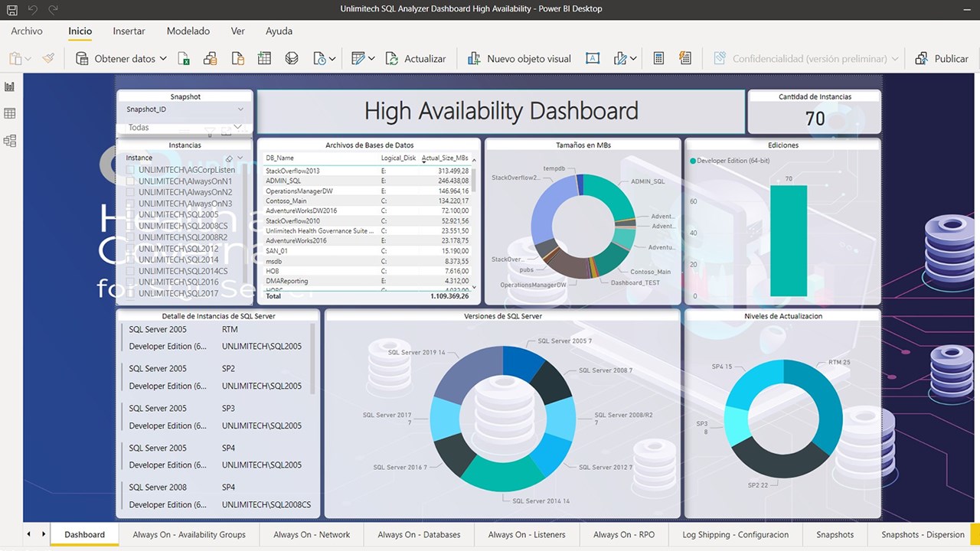
Task: Go to next page tabs arrow
Action: pyautogui.click(x=44, y=534)
